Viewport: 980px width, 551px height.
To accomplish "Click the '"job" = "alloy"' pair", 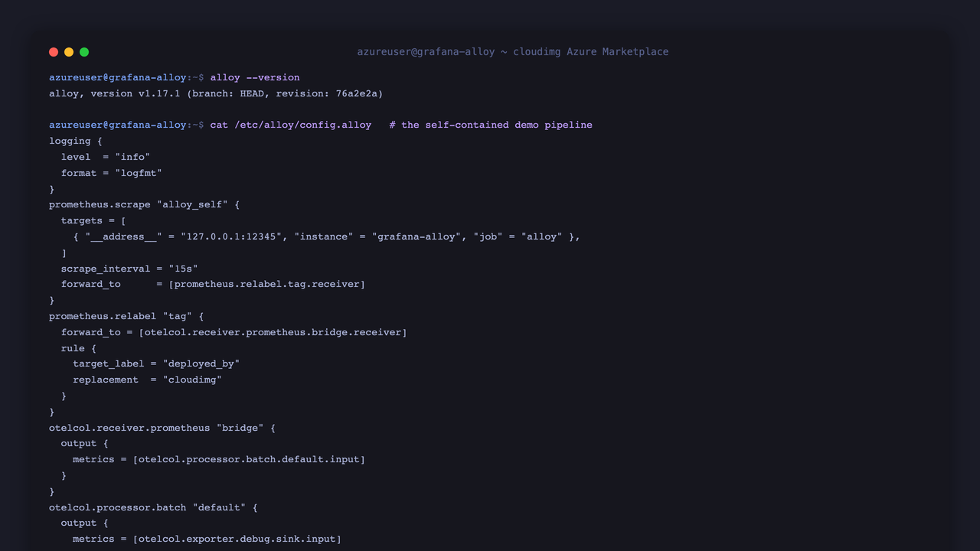I will click(x=518, y=236).
